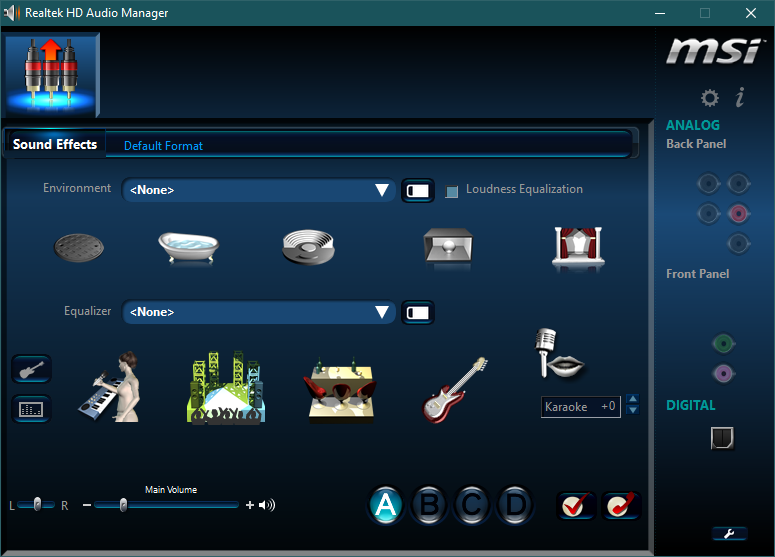Open the Sound Effects tab
The width and height of the screenshot is (775, 557).
pyautogui.click(x=55, y=144)
